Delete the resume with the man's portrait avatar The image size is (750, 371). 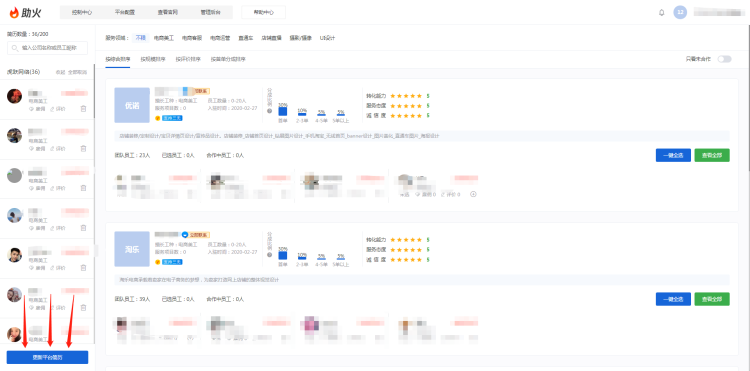84,268
